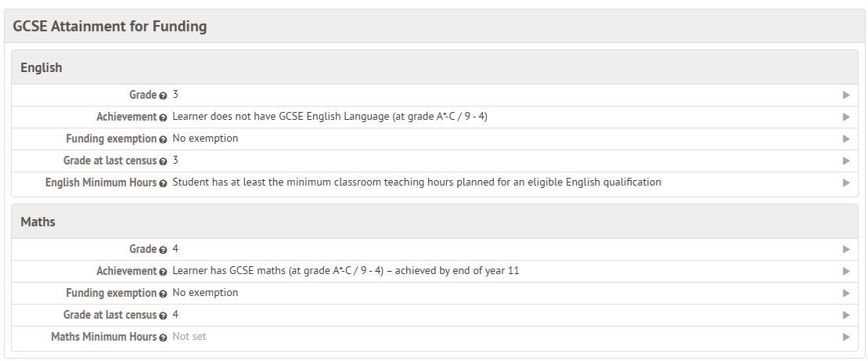Click help icon for Maths Grade at last census

tap(163, 316)
